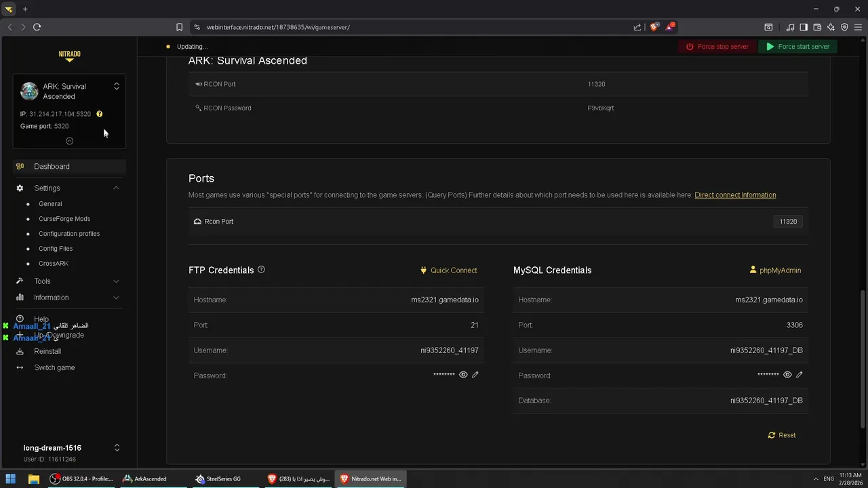Open the Brave sidebar panel toggle
Image resolution: width=868 pixels, height=488 pixels.
click(x=804, y=27)
